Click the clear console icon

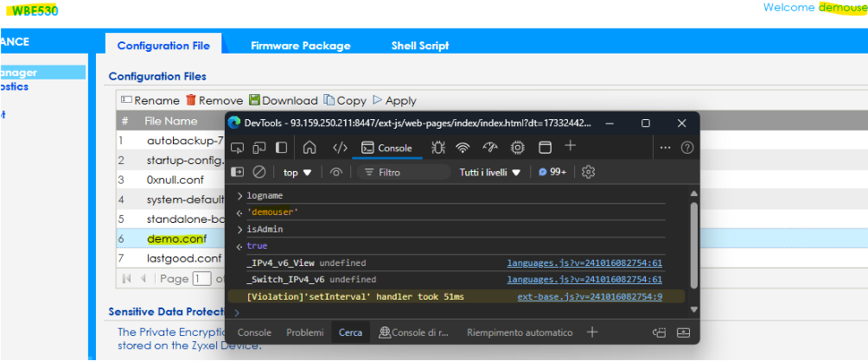(x=258, y=172)
